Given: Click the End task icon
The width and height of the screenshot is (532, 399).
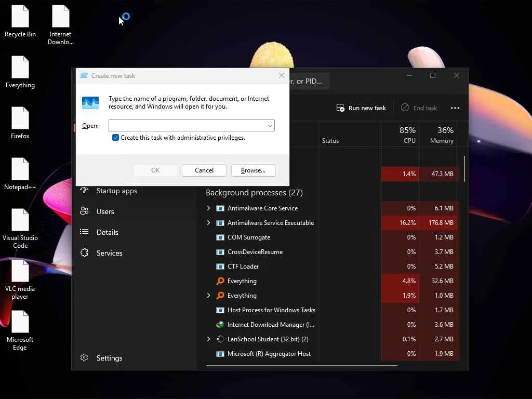Looking at the screenshot, I should [x=405, y=108].
